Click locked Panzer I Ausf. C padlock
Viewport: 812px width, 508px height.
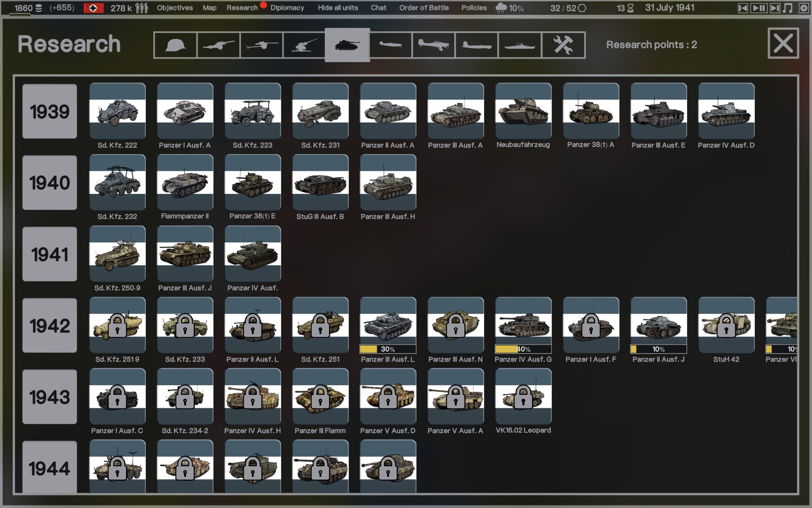117,397
